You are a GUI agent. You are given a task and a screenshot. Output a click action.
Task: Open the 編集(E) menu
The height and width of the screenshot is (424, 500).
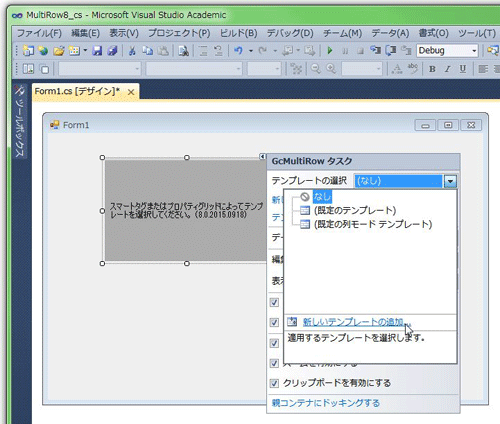[x=85, y=33]
